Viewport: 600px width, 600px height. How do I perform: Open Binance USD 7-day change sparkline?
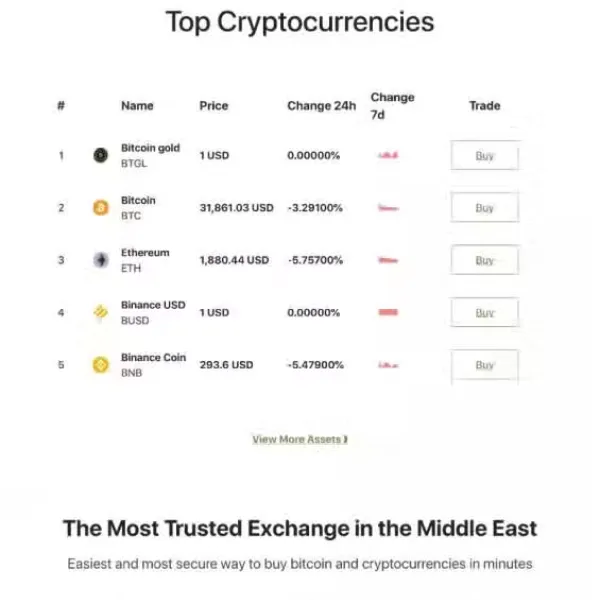tap(388, 313)
